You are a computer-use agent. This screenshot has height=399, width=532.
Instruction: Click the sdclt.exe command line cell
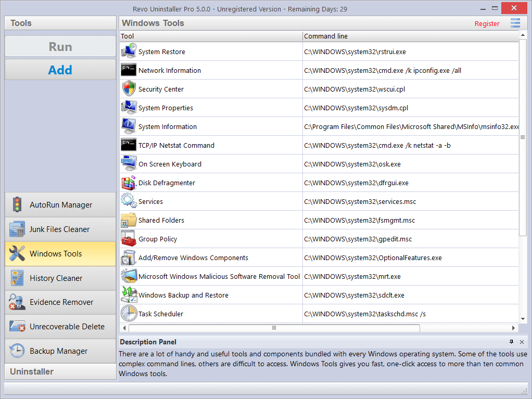click(411, 295)
